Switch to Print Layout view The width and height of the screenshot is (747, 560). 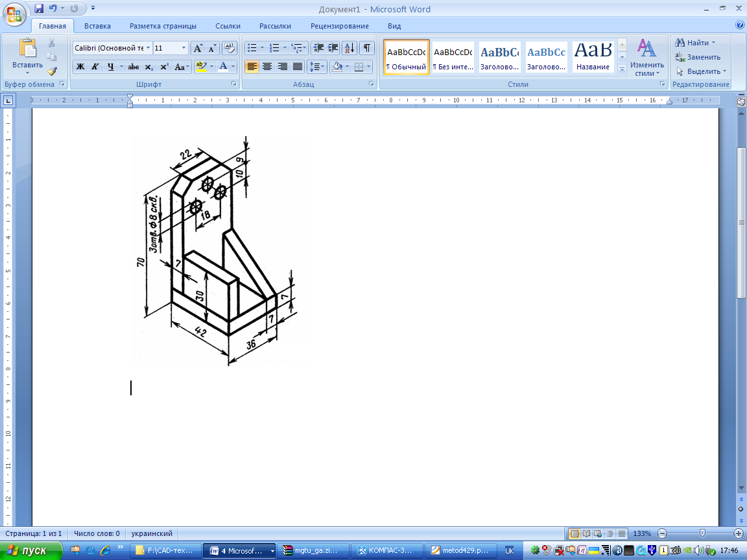(575, 534)
